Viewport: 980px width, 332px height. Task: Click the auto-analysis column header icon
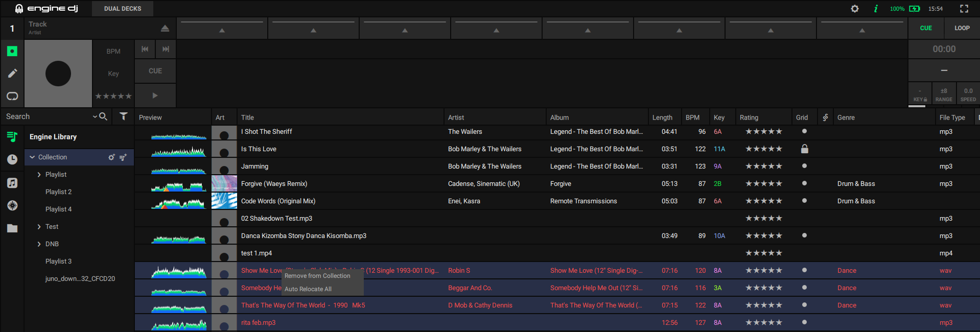coord(825,117)
